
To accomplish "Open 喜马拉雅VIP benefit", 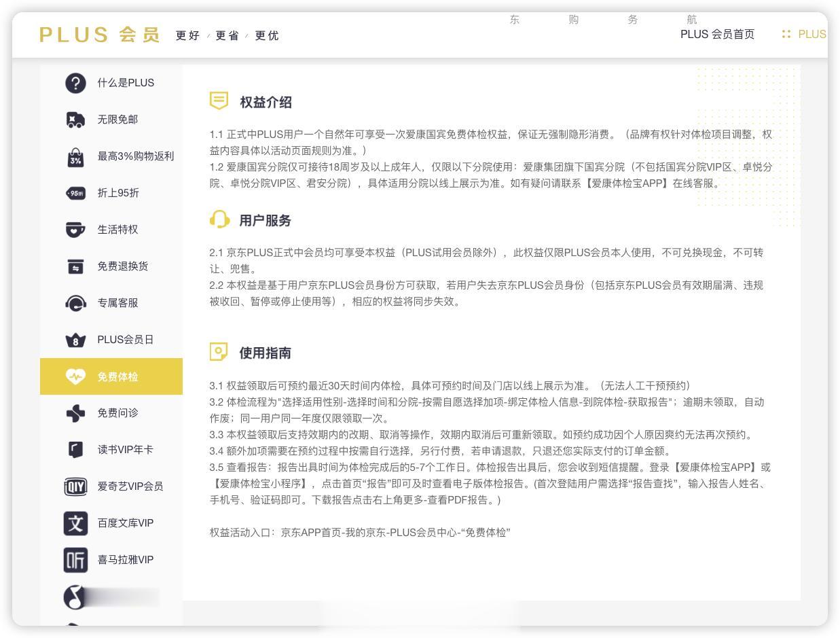I will (111, 560).
